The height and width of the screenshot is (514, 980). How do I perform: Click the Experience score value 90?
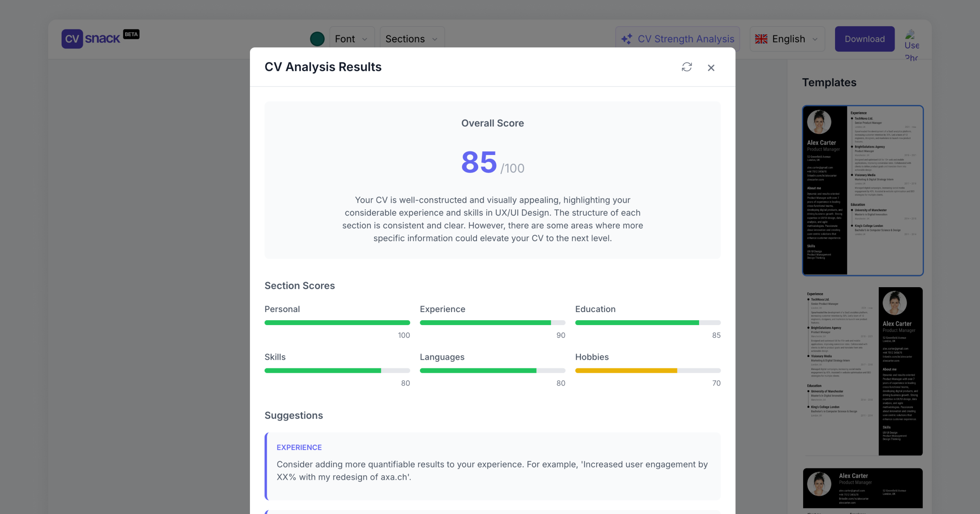point(561,335)
